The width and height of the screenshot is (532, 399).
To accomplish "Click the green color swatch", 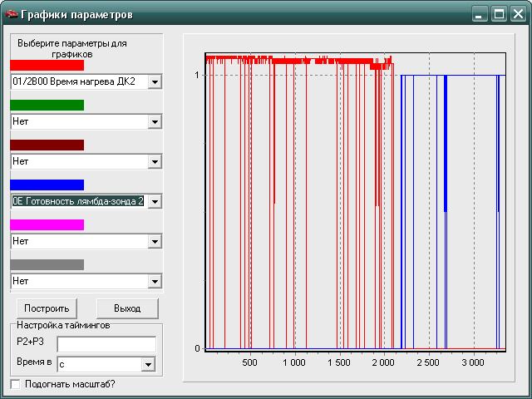I will [47, 105].
